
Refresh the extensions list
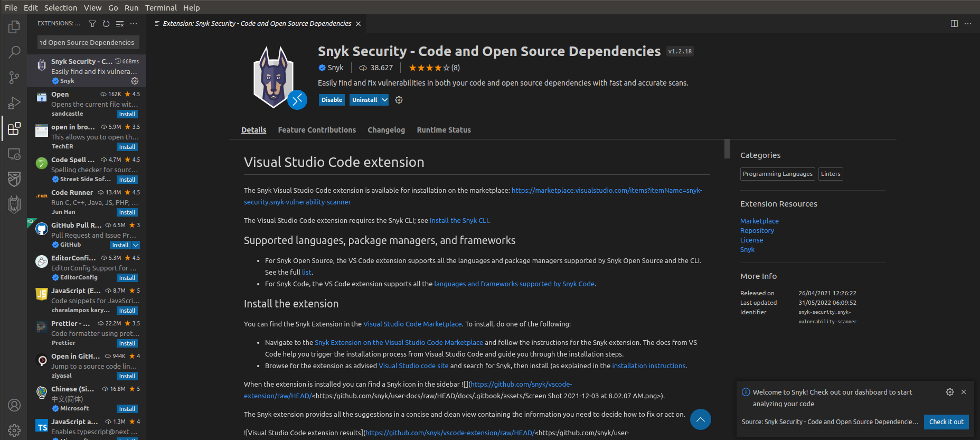pos(106,24)
